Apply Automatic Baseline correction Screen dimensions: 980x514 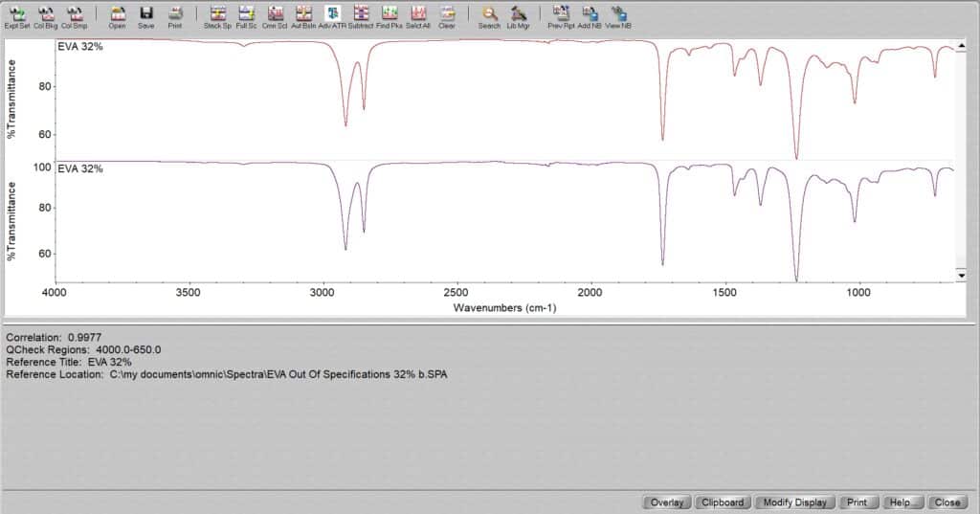[303, 15]
